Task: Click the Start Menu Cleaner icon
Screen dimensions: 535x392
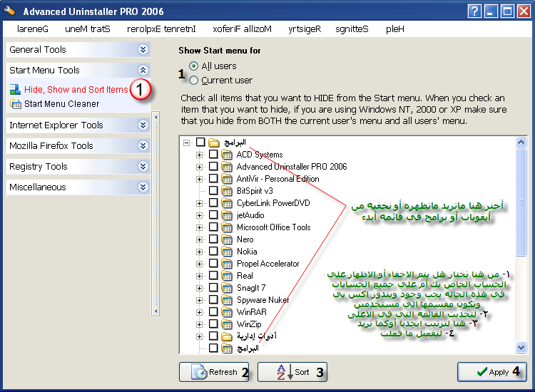Action: (16, 103)
